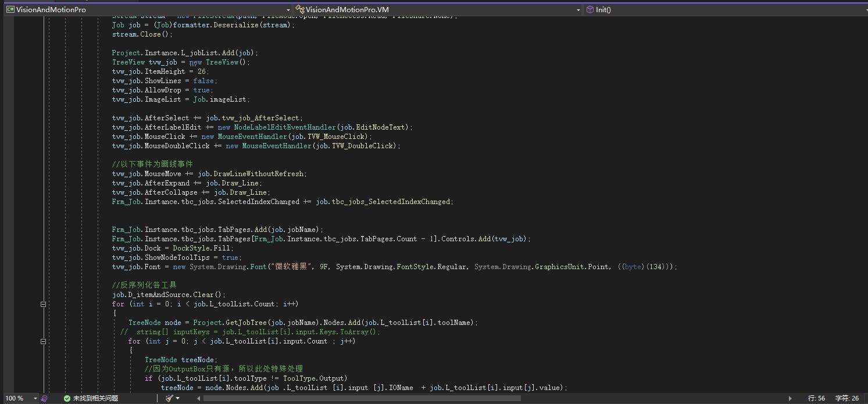Image resolution: width=868 pixels, height=404 pixels.
Task: Open the code cleanup broom dropdown arrow
Action: coord(177,398)
